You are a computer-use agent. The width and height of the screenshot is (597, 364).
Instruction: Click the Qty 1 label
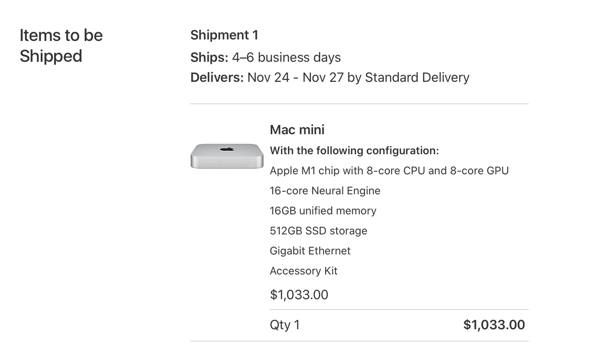[285, 325]
